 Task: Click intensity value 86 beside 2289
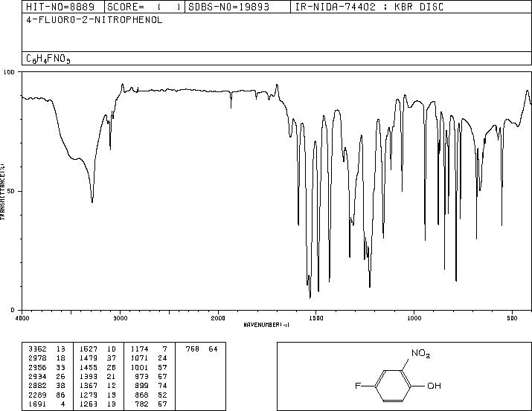60,395
